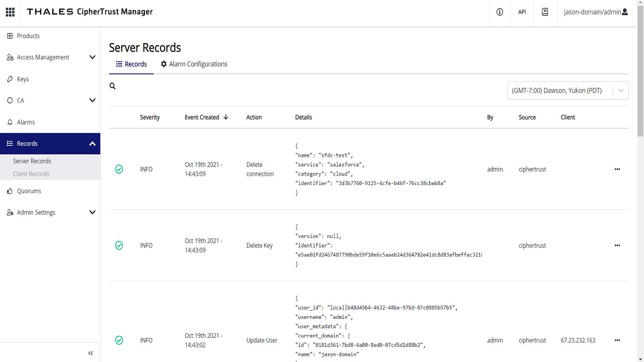Collapse the sidebar with double chevron

[x=91, y=353]
